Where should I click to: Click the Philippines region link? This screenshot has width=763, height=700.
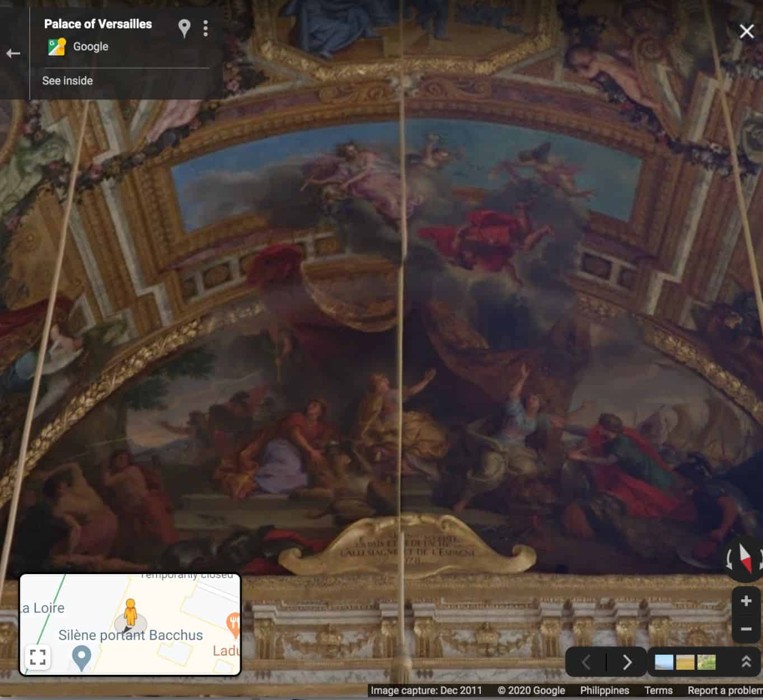click(605, 690)
